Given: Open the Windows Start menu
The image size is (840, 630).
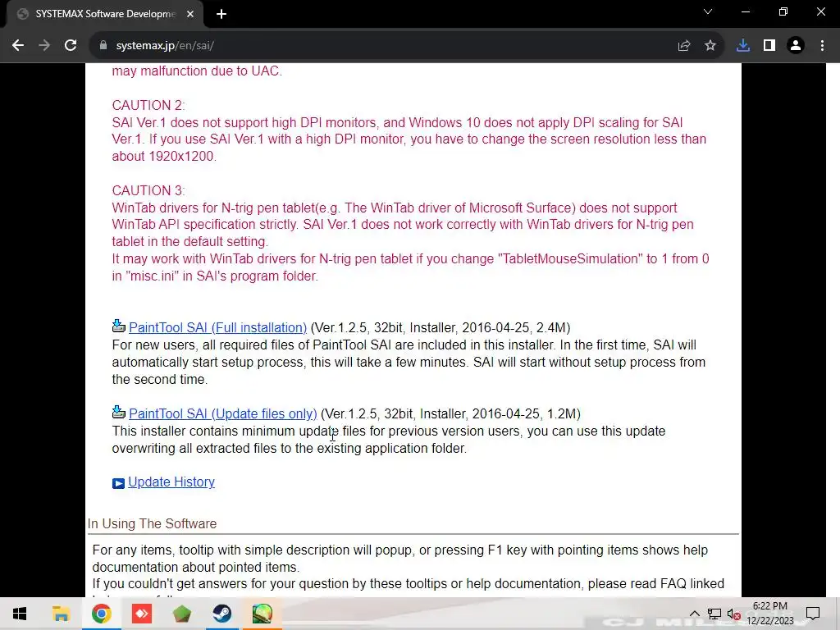Looking at the screenshot, I should tap(20, 614).
